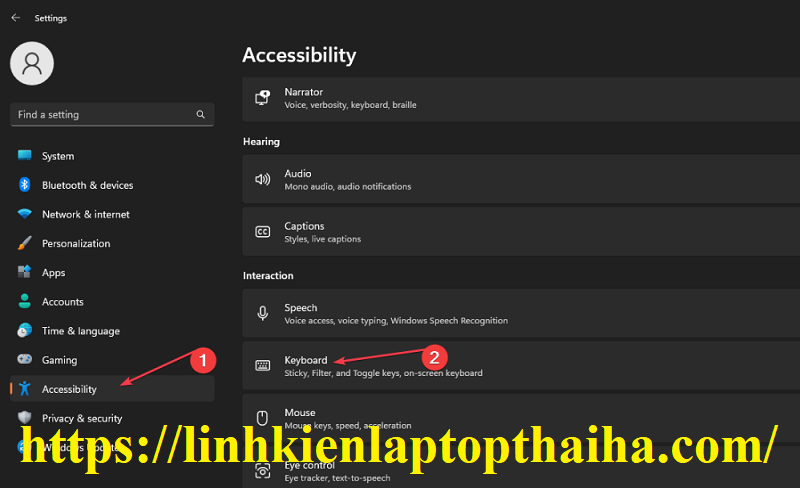Screen dimensions: 800x488
Task: Focus the Find a setting field
Action: (x=112, y=114)
